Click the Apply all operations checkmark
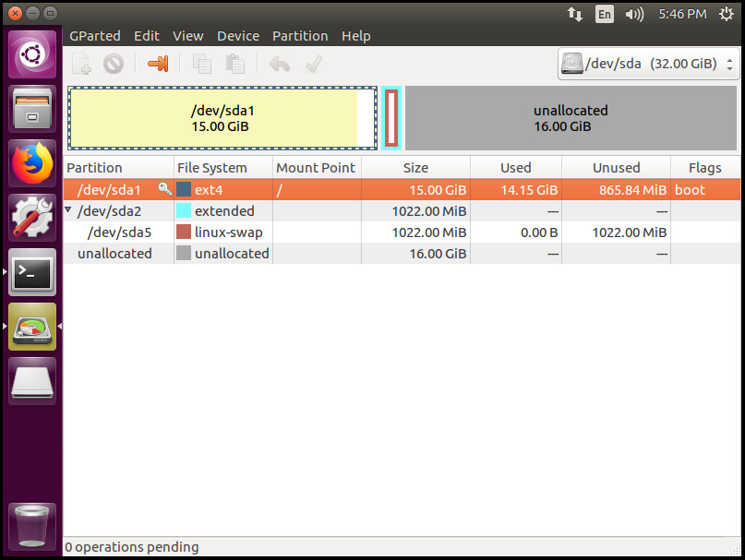745x560 pixels. (x=313, y=64)
